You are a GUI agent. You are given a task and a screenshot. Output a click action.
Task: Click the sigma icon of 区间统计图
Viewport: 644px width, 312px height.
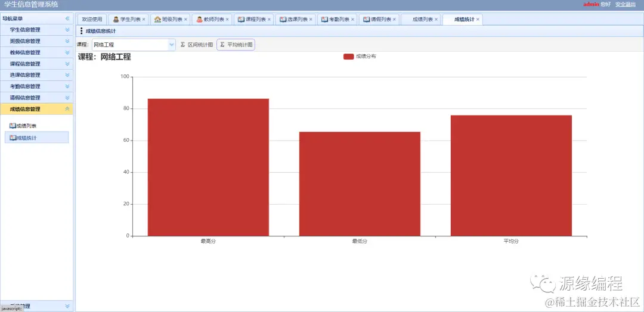click(183, 45)
